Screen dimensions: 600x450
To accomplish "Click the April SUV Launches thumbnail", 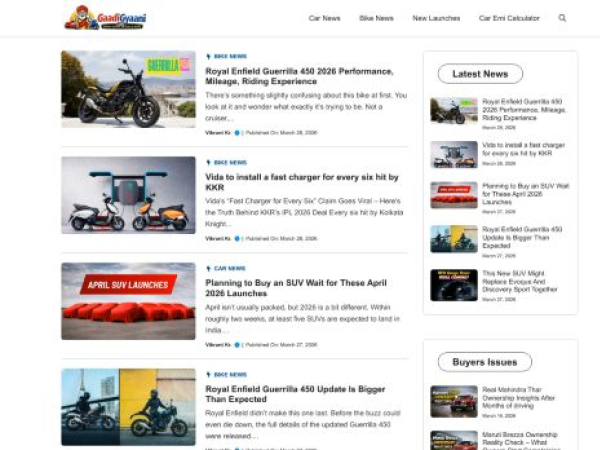I will tap(128, 301).
